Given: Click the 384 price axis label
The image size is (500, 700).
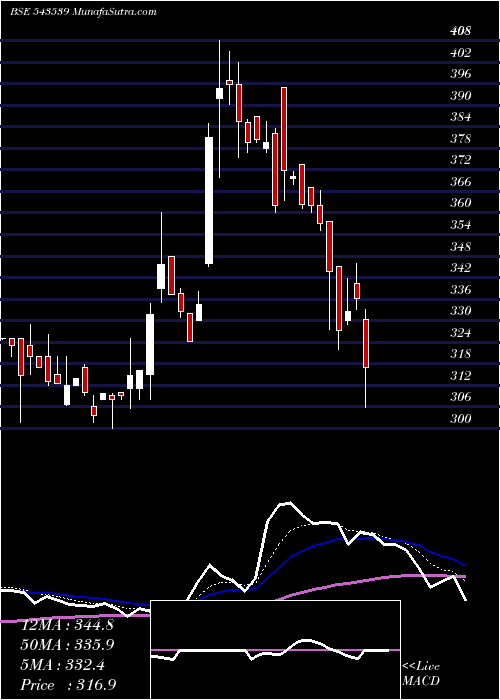Looking at the screenshot, I should (461, 117).
